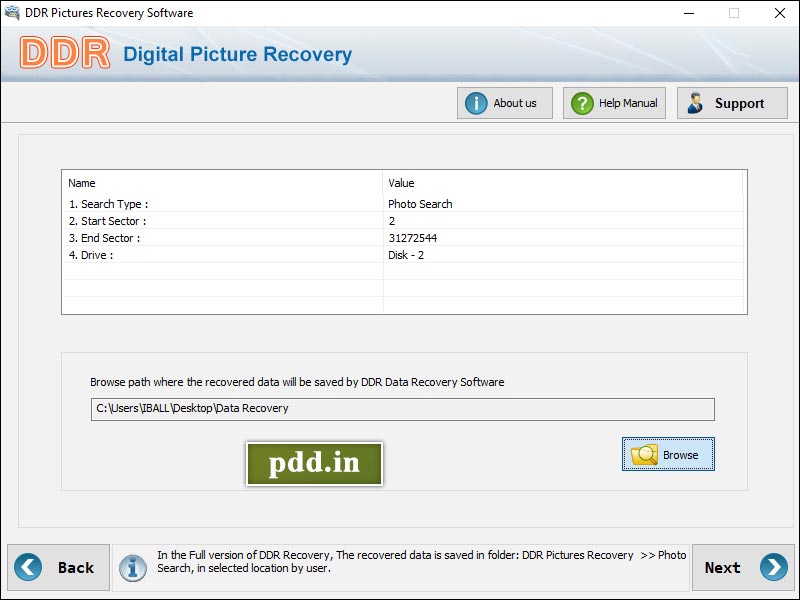Click the application icon in the title bar
Screen dimensions: 800x600
pos(10,13)
